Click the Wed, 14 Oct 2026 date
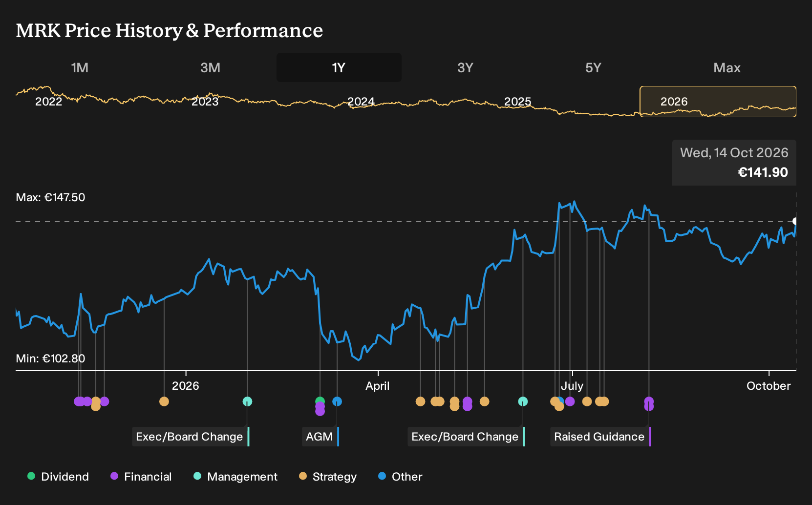Viewport: 812px width, 505px height. [734, 153]
